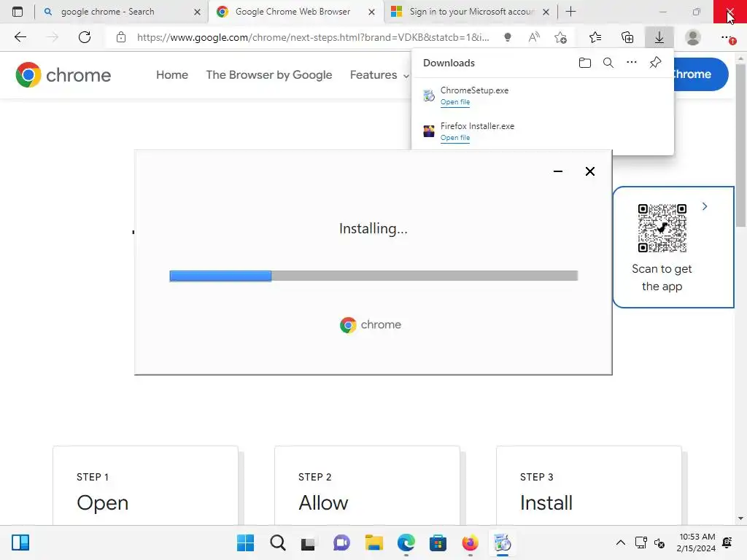Viewport: 747px width, 560px height.
Task: Expand the QR code card arrow
Action: 705,206
